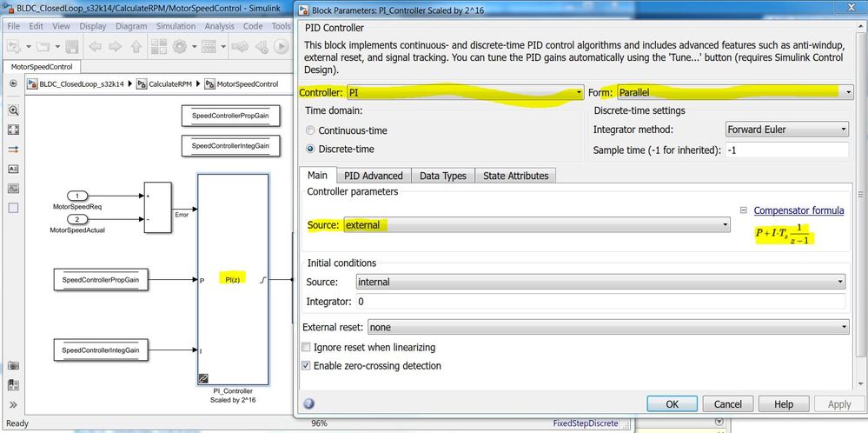
Task: Click the Run simulation play icon
Action: click(x=282, y=47)
